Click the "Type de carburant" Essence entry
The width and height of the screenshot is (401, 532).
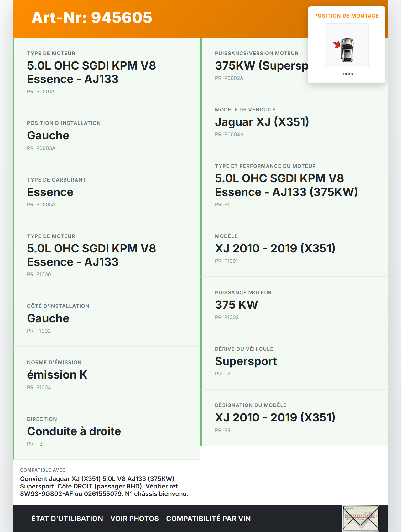(x=107, y=192)
